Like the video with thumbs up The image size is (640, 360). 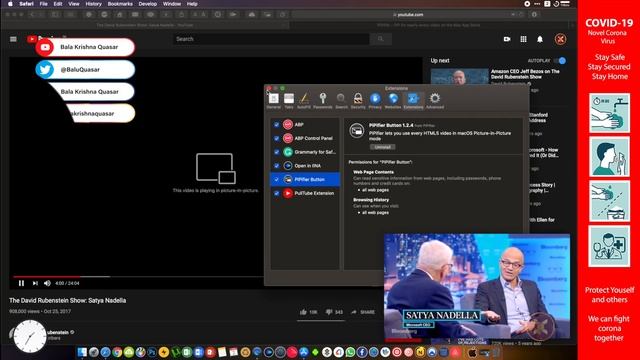point(308,312)
